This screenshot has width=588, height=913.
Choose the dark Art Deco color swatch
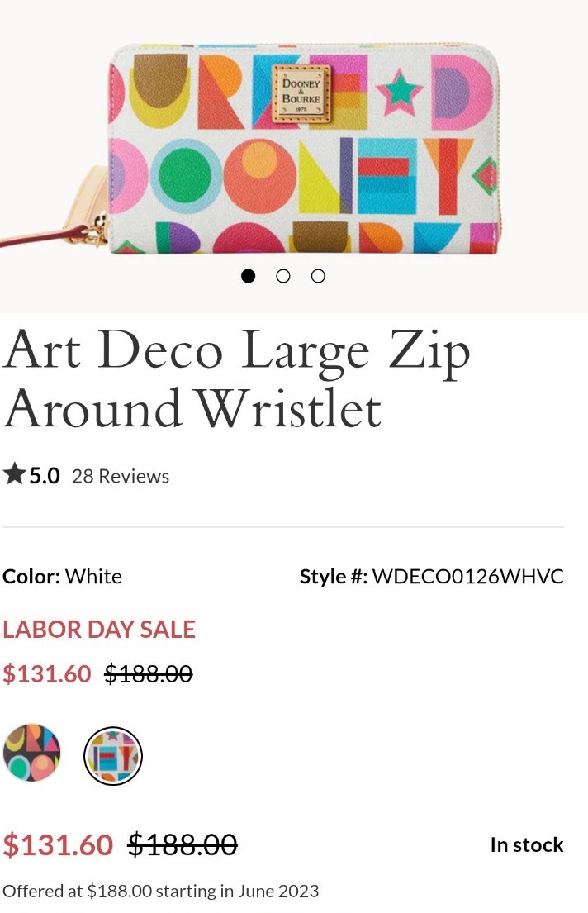click(32, 753)
